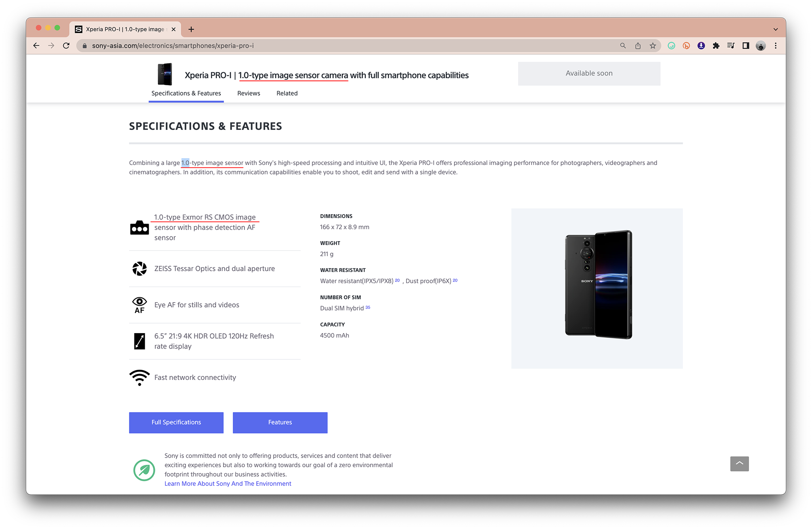Reload the Sony Xperia page
Image resolution: width=812 pixels, height=529 pixels.
pyautogui.click(x=66, y=46)
